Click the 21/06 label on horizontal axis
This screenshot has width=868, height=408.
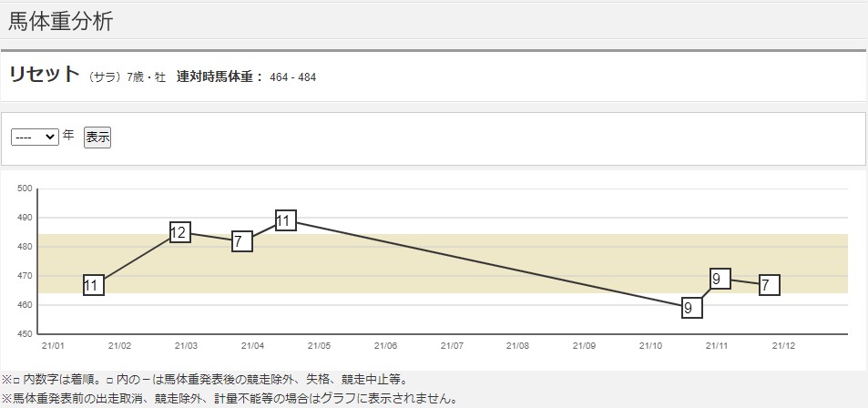point(385,346)
